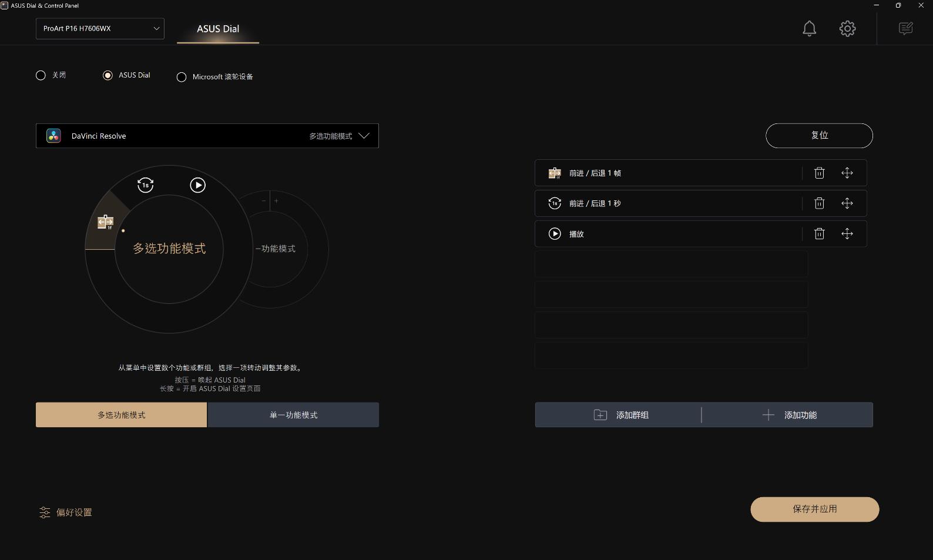Click the play icon in 播放 row
The image size is (933, 560).
tap(555, 234)
